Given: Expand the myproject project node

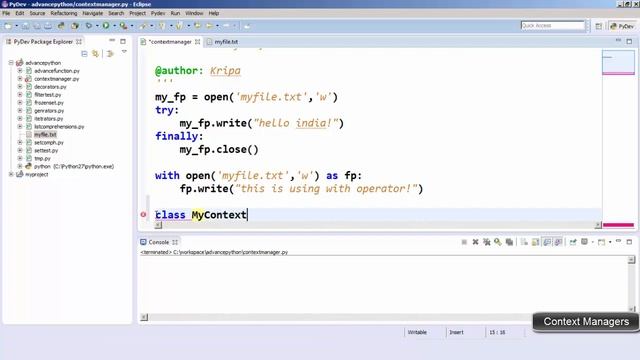Looking at the screenshot, I should point(11,174).
